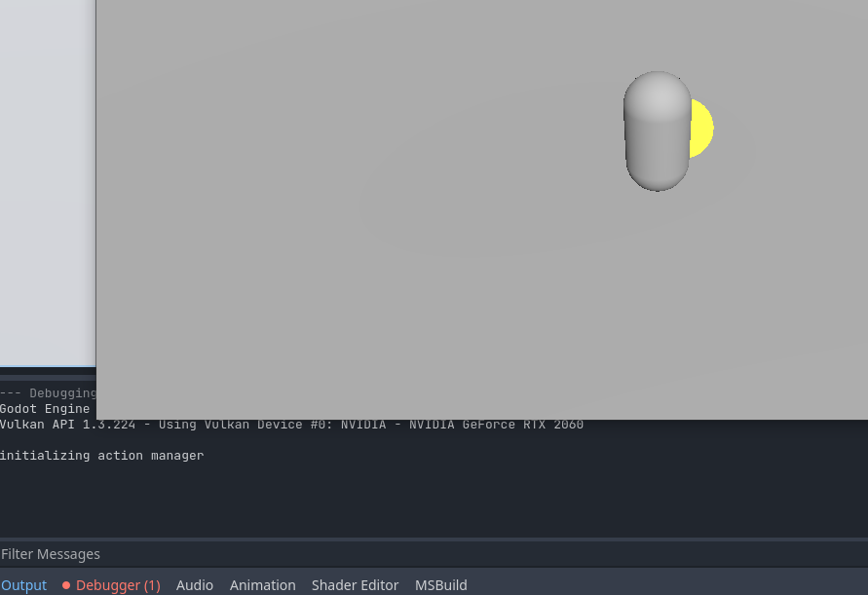Click the red Debugger error badge icon
The image size is (868, 595).
click(66, 585)
